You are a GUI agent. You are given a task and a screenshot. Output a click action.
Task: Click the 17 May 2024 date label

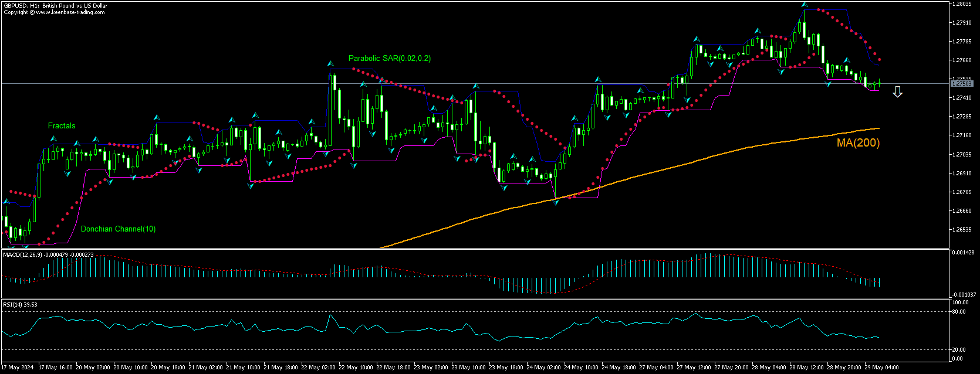click(18, 368)
